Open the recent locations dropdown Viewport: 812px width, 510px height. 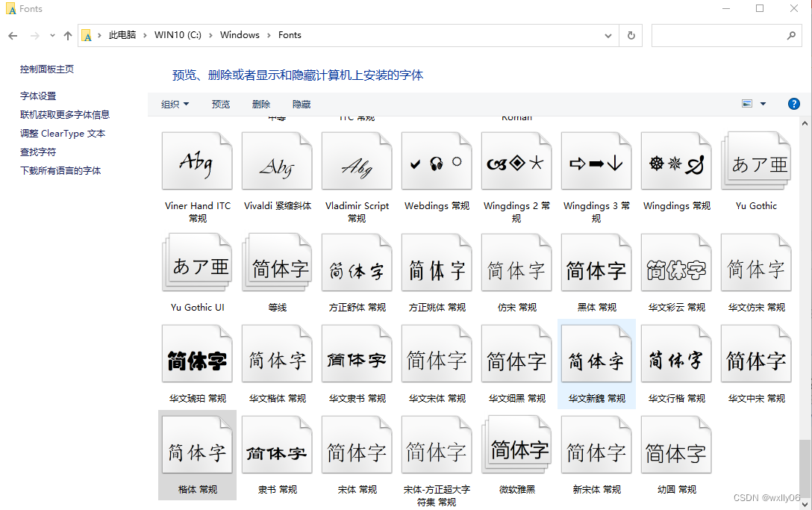52,35
